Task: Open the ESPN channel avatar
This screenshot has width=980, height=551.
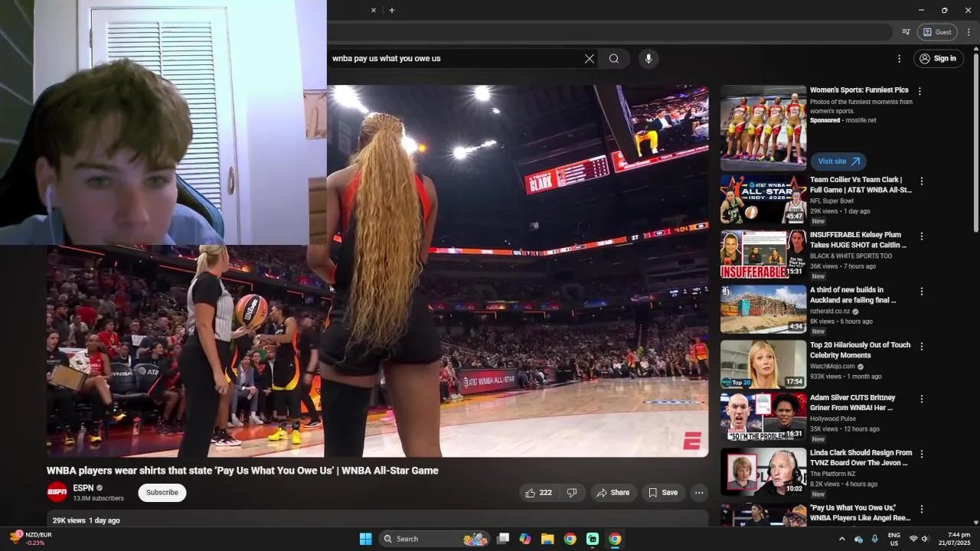Action: tap(57, 492)
